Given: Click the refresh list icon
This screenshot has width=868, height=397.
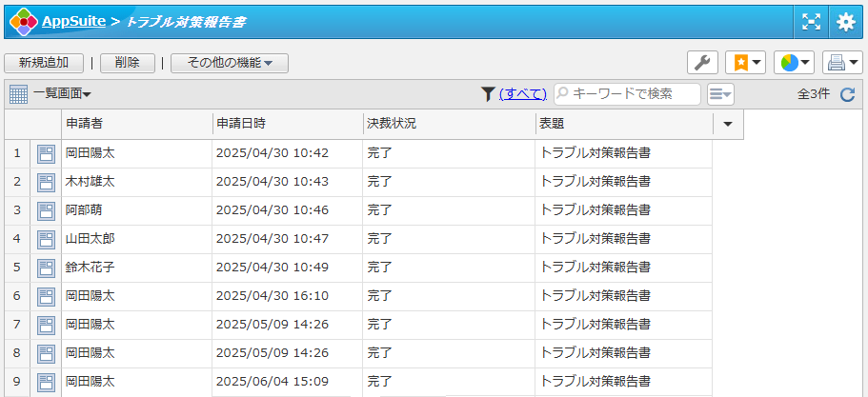Looking at the screenshot, I should [x=847, y=93].
